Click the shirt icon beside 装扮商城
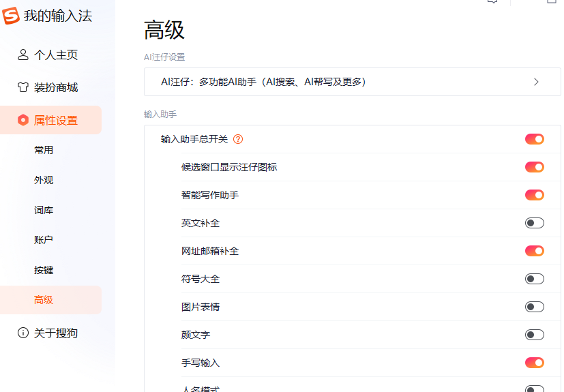 click(x=23, y=87)
